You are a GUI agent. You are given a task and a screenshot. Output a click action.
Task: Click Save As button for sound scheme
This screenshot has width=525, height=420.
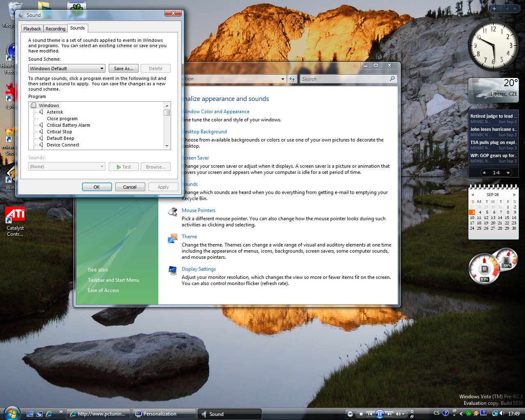coord(123,68)
